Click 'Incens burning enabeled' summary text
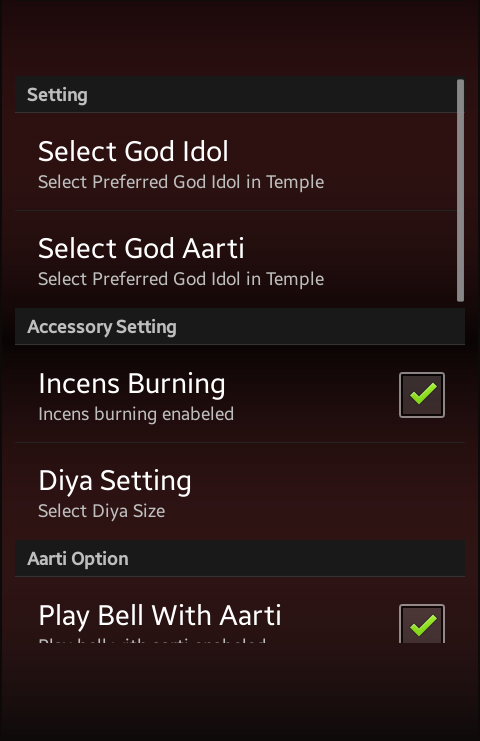The width and height of the screenshot is (480, 741). click(x=136, y=414)
